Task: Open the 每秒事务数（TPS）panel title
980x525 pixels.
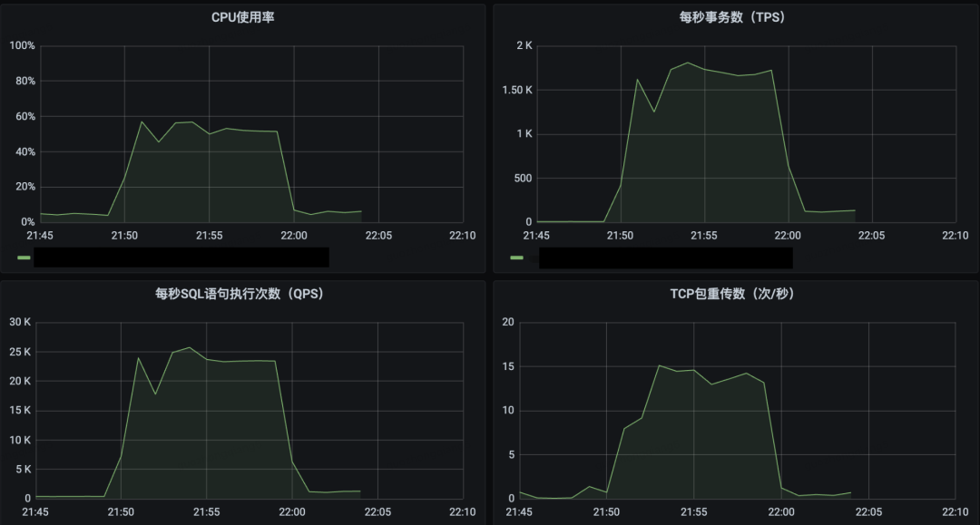Action: click(x=732, y=17)
